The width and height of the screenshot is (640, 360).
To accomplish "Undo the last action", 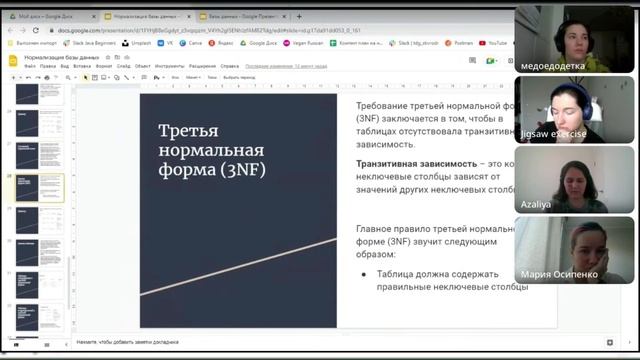I will (29, 77).
